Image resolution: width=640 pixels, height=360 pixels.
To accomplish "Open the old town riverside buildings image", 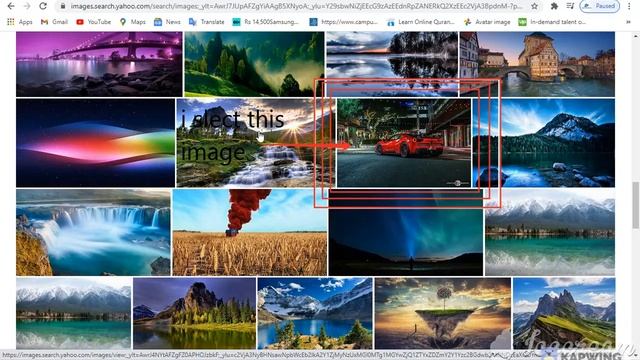I will coord(537,64).
